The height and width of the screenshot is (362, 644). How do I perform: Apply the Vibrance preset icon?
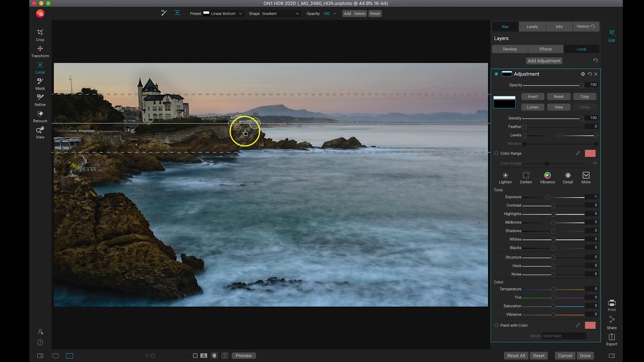point(547,177)
